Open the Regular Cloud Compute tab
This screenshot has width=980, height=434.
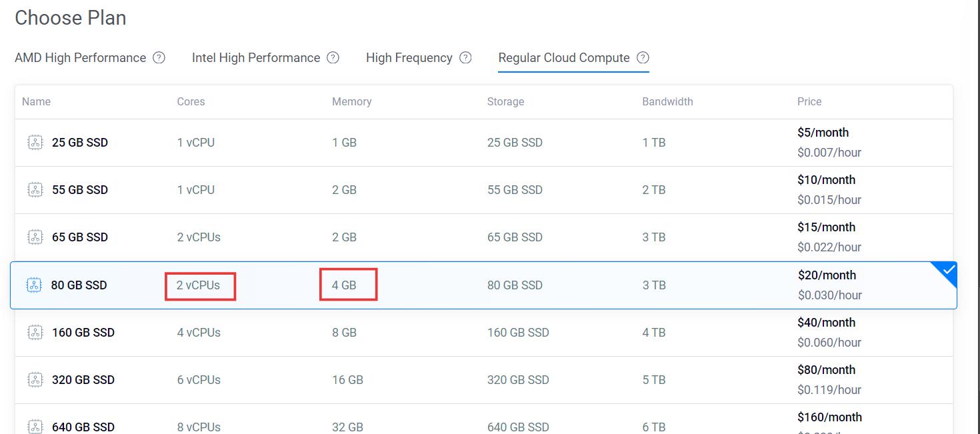564,57
